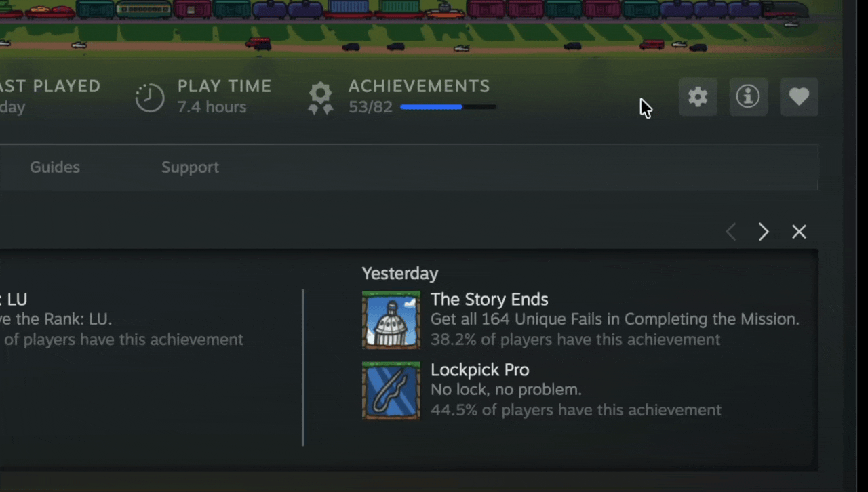Screen dimensions: 868x492
Task: Click the Rank: LU achievement entry
Action: 122,319
